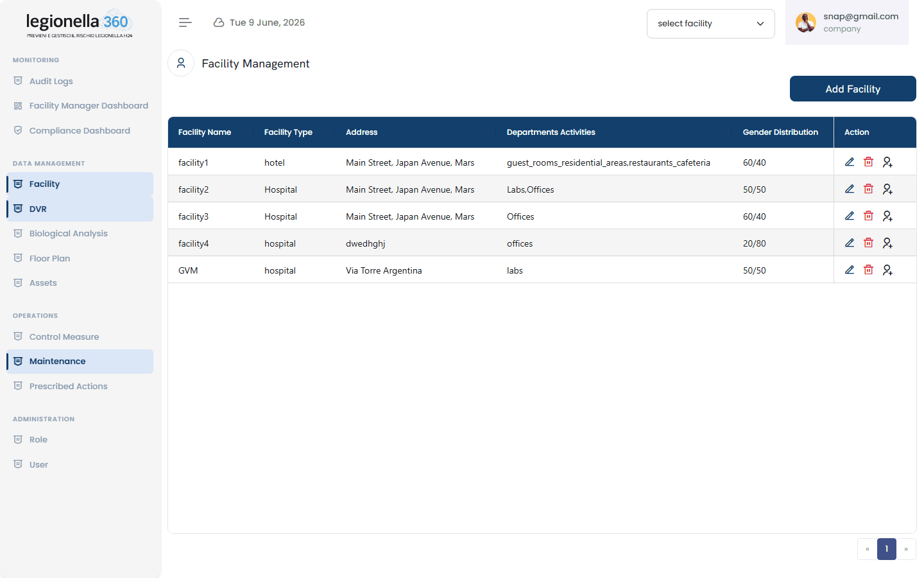Image resolution: width=924 pixels, height=578 pixels.
Task: Delete facility3 using the trash icon
Action: (868, 216)
